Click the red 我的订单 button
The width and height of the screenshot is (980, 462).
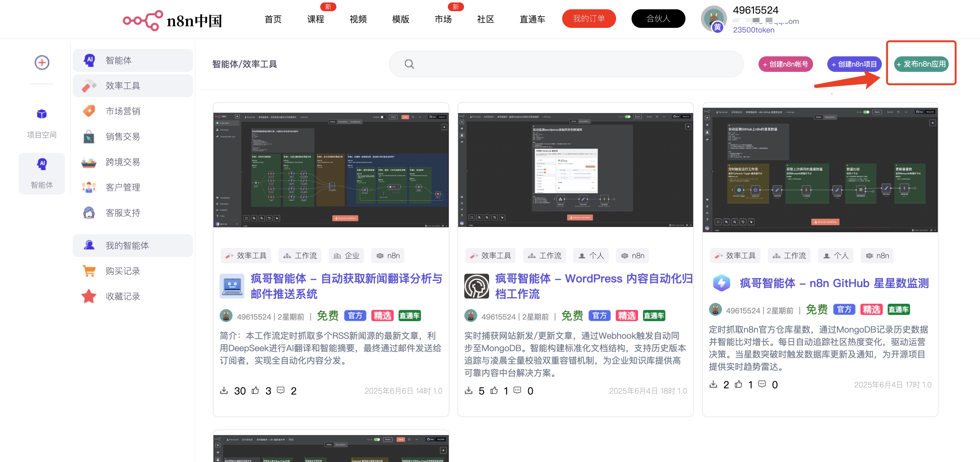(x=588, y=19)
